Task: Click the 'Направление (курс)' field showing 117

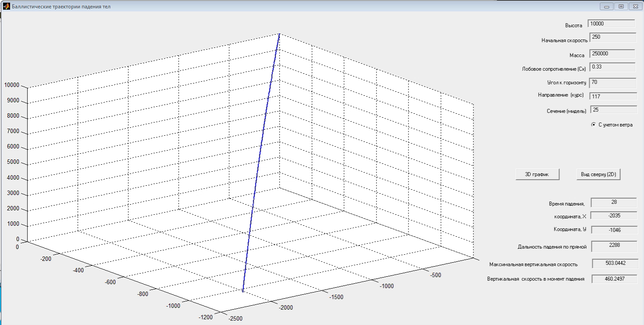Action: (612, 96)
